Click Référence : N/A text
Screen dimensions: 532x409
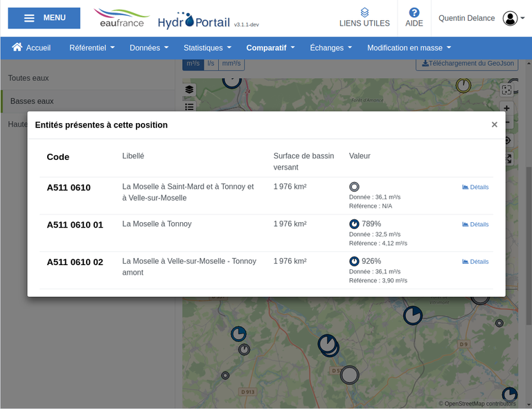point(371,206)
